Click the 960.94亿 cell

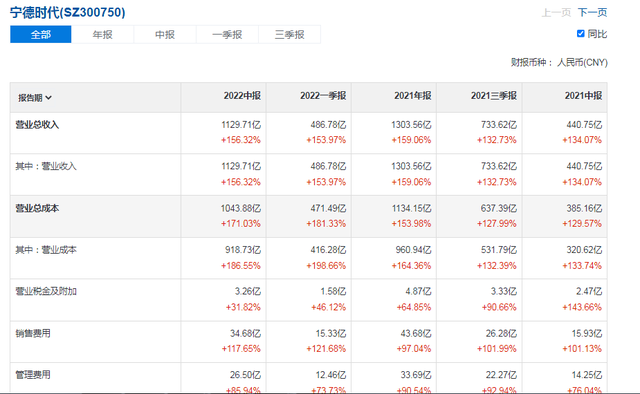click(x=413, y=250)
